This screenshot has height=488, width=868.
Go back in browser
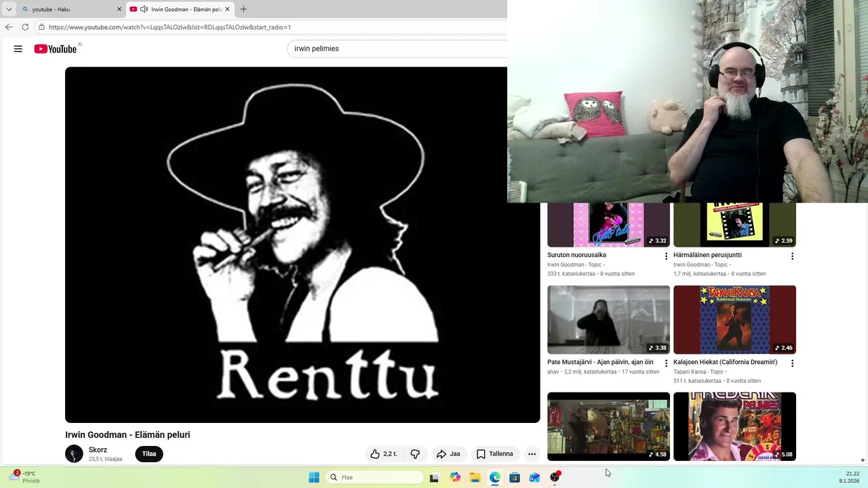pyautogui.click(x=9, y=27)
